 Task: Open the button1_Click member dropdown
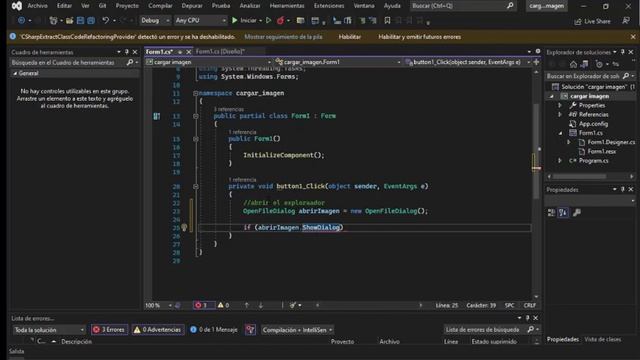coord(467,62)
